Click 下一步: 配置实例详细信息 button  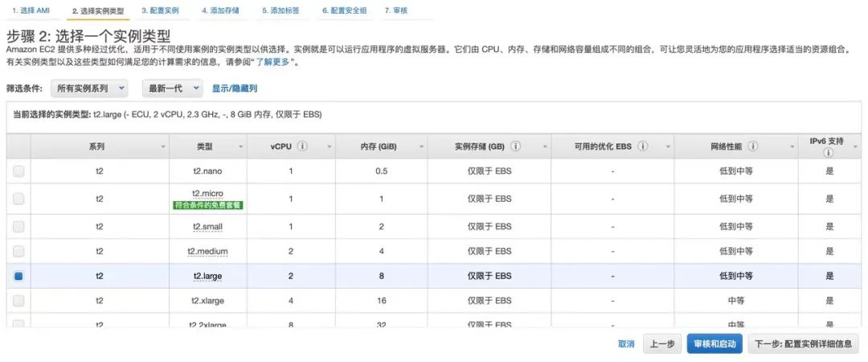tap(803, 343)
